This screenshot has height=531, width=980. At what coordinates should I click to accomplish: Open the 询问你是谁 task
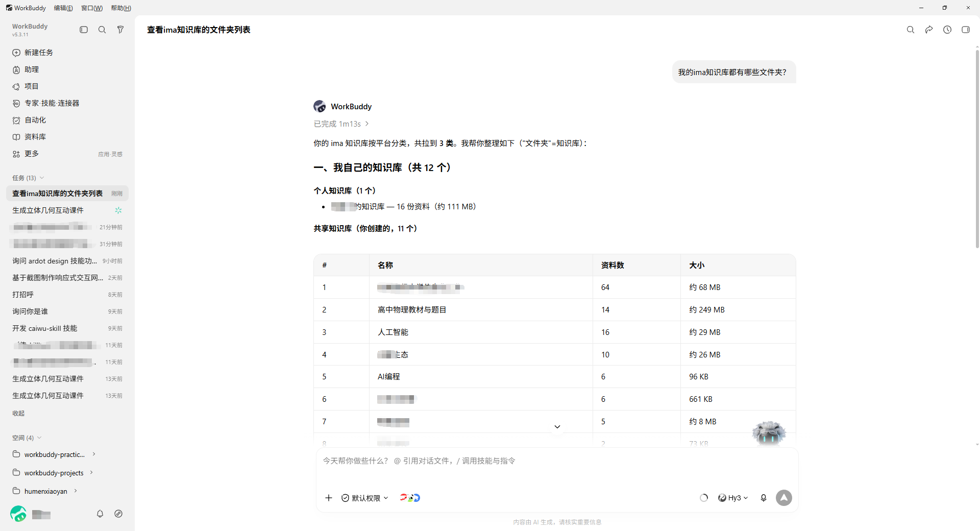click(67, 311)
